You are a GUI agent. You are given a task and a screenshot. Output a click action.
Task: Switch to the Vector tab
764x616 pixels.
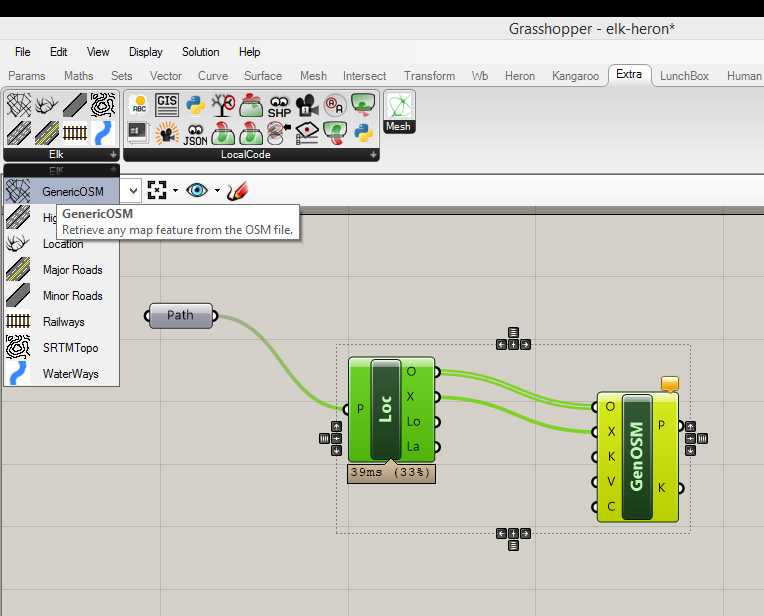pyautogui.click(x=166, y=76)
